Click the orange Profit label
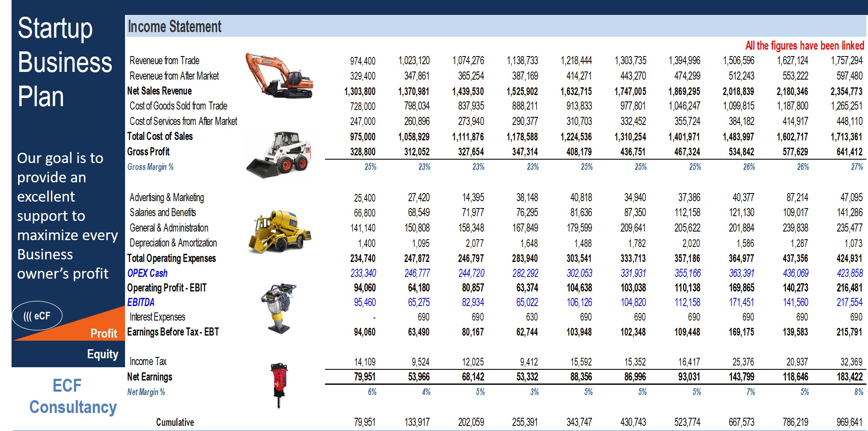The image size is (868, 431). coord(104,333)
